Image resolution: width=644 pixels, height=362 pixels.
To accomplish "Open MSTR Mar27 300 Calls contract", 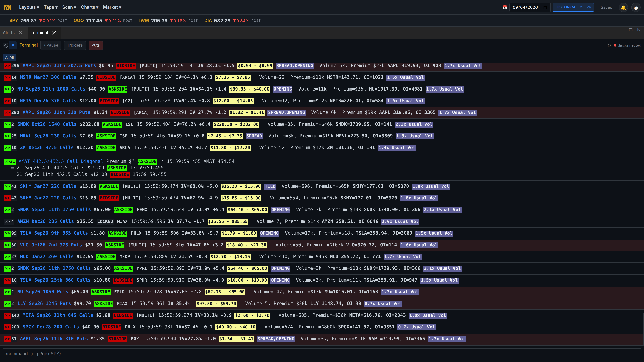I will click(48, 77).
